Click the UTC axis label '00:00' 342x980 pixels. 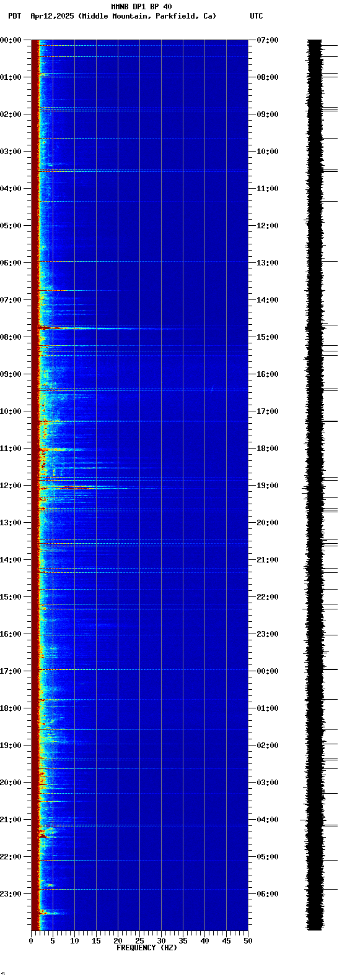click(x=268, y=671)
